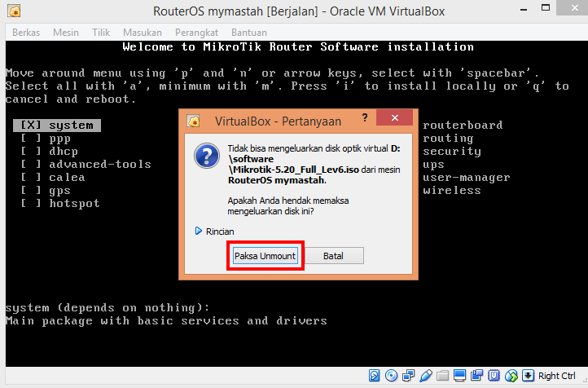The image size is (588, 388).
Task: Select the checked system package entry
Action: tap(57, 125)
